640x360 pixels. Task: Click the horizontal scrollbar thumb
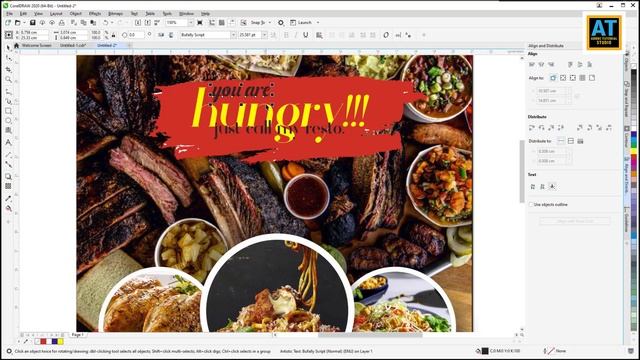[x=370, y=335]
